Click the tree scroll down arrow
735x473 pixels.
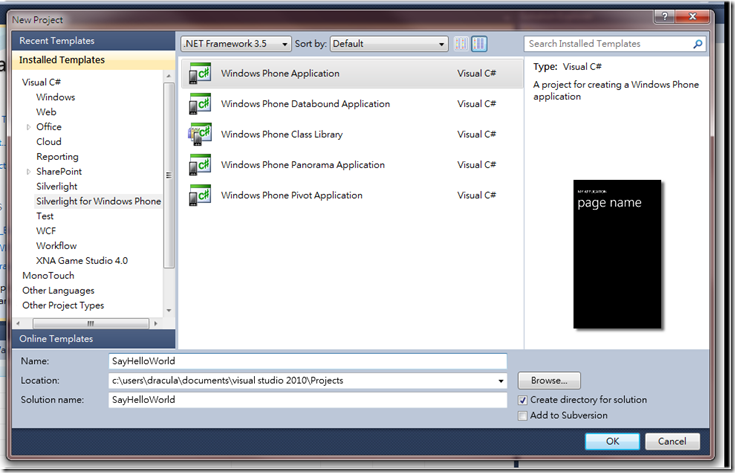click(169, 311)
